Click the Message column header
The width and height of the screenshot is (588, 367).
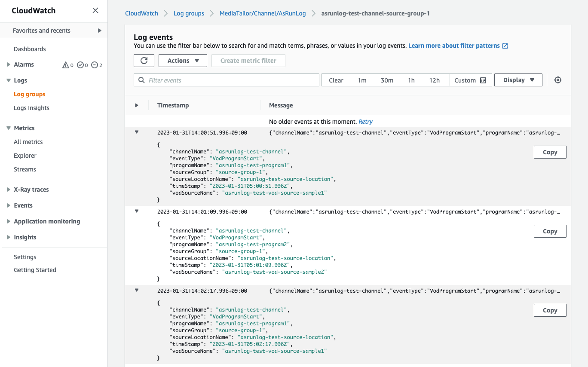[281, 105]
